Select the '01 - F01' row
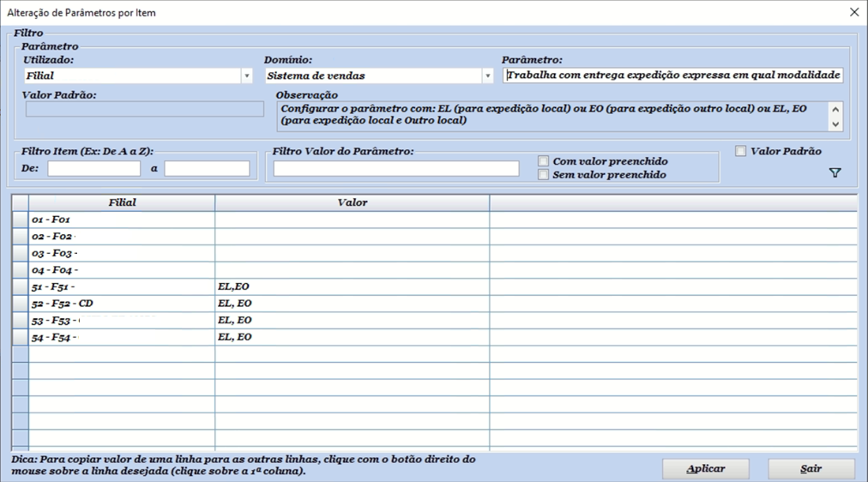This screenshot has height=482, width=868. coord(122,220)
